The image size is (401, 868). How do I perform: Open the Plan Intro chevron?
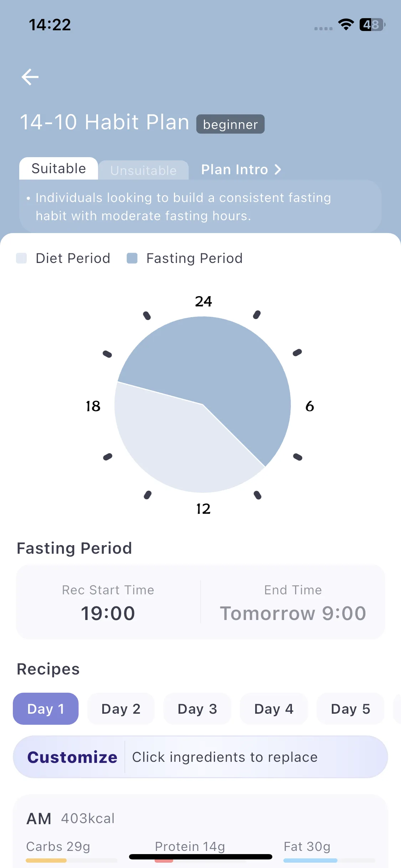click(278, 170)
